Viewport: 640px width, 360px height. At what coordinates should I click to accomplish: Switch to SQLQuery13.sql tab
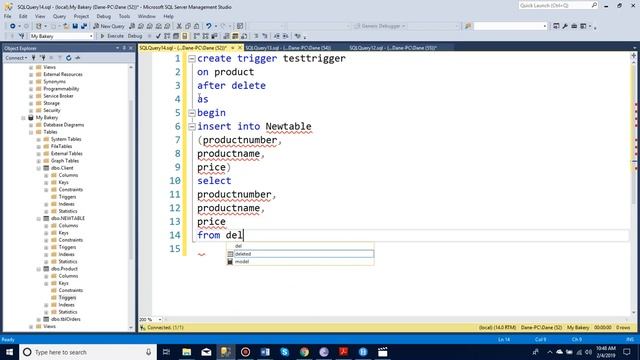point(289,48)
